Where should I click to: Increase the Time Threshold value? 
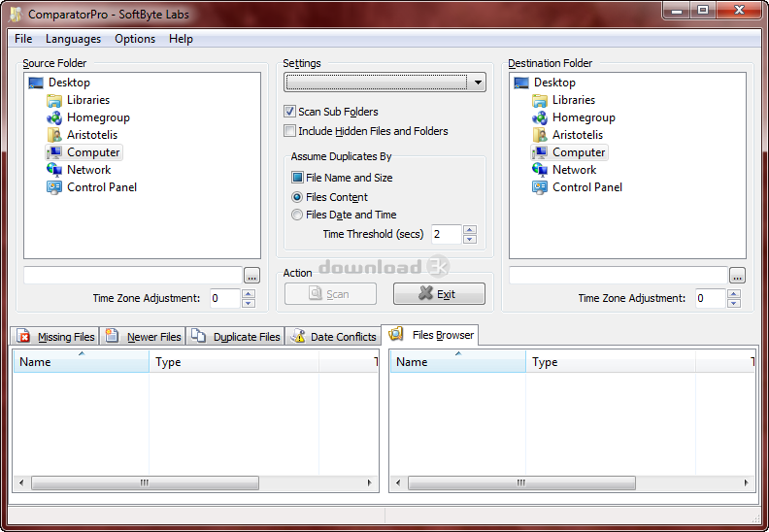[470, 229]
